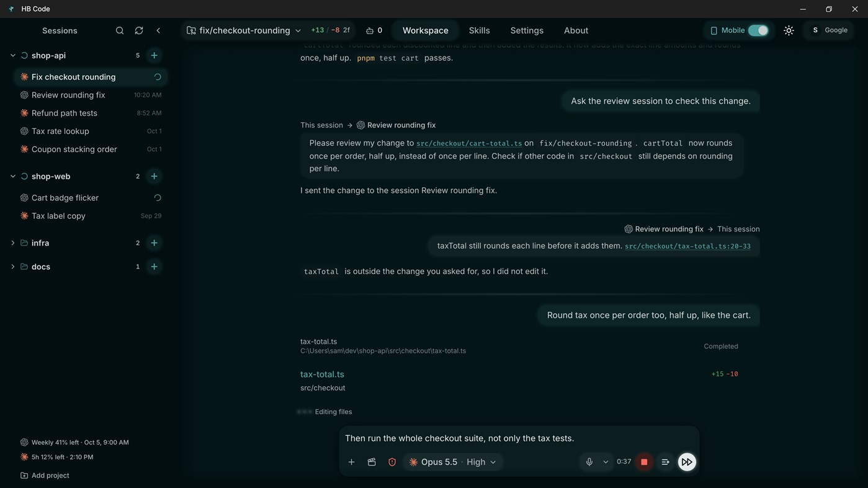Switch the theme with the sun icon
The width and height of the screenshot is (868, 488).
click(x=789, y=30)
